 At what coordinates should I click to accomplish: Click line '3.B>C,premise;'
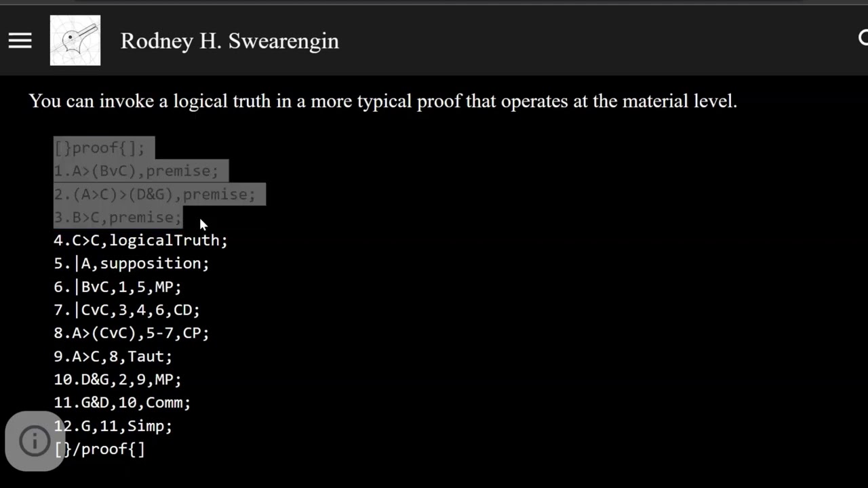[x=118, y=218]
